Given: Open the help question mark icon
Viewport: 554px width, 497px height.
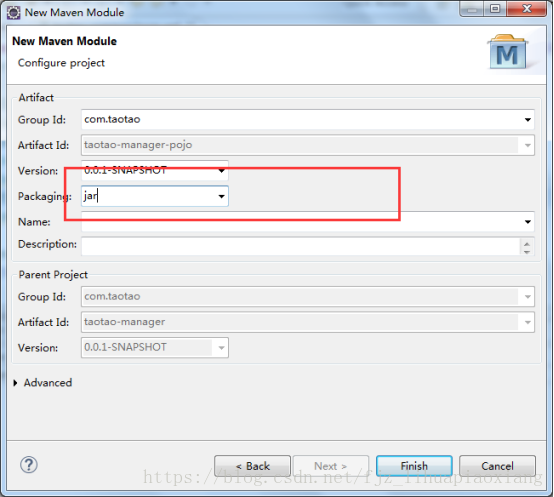Looking at the screenshot, I should tap(29, 465).
